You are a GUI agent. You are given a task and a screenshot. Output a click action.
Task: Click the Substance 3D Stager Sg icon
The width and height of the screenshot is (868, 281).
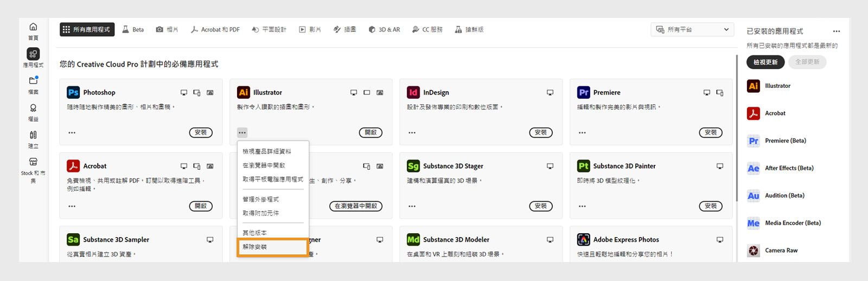coord(413,166)
